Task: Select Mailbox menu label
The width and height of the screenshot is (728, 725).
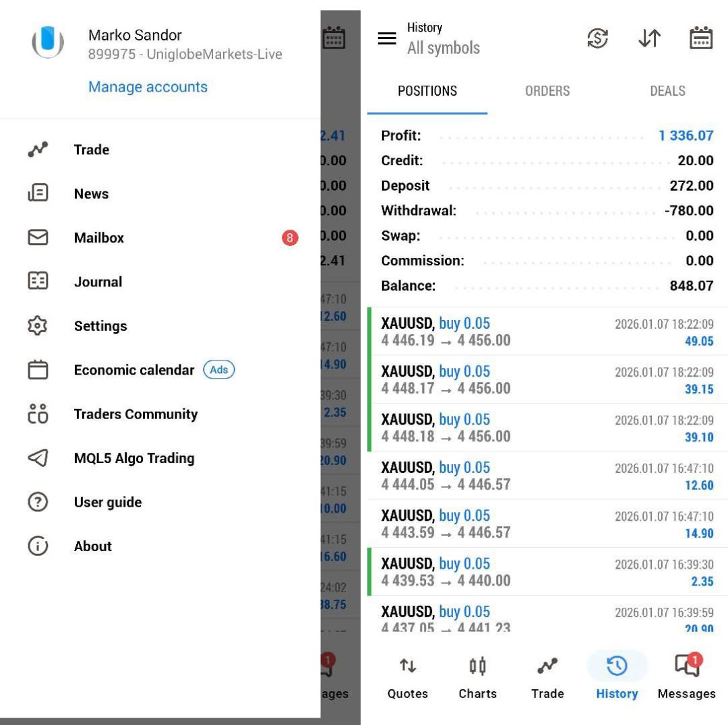Action: click(99, 238)
